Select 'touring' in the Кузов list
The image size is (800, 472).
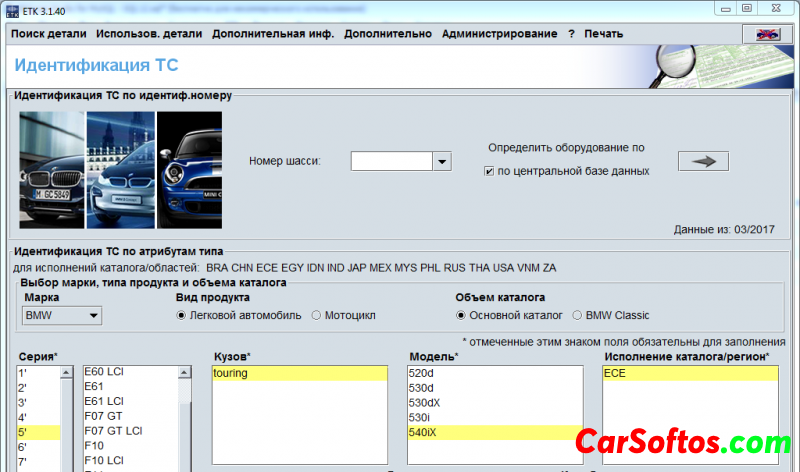point(230,373)
